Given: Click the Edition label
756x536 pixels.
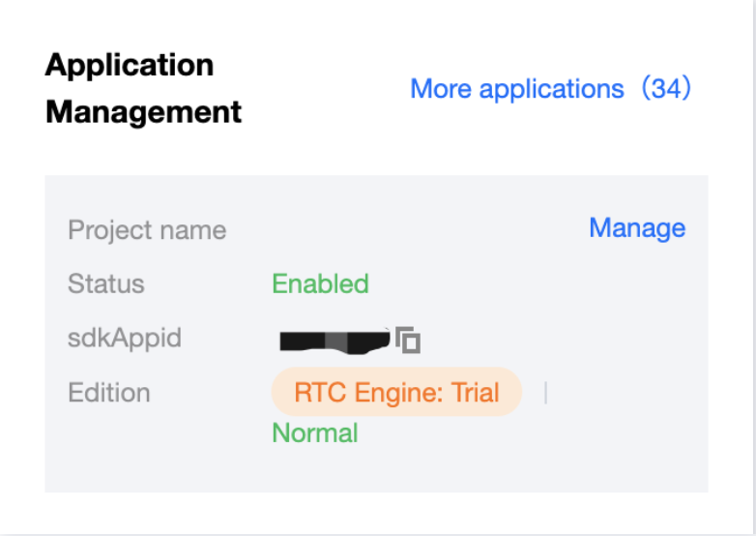Looking at the screenshot, I should pos(109,392).
